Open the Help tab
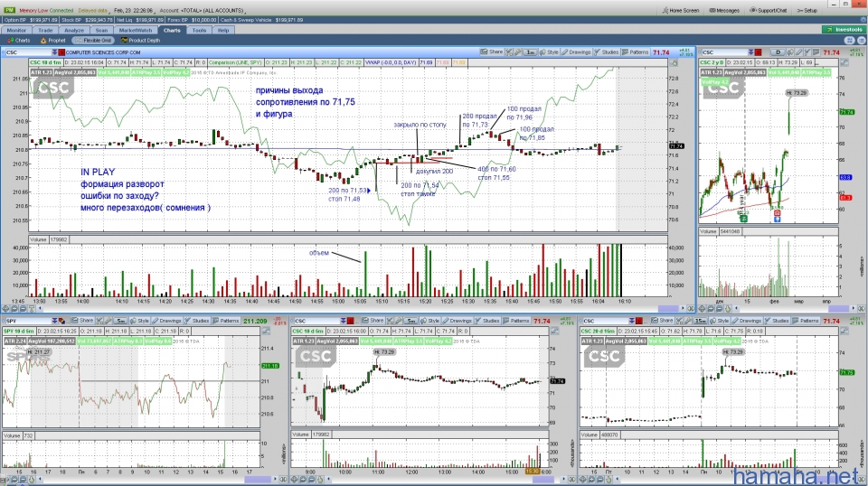 223,31
